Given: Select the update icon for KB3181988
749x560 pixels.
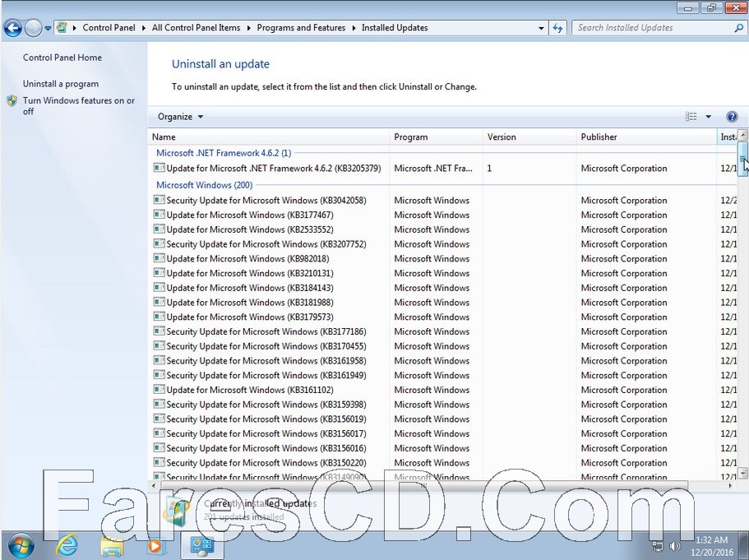Looking at the screenshot, I should [159, 302].
